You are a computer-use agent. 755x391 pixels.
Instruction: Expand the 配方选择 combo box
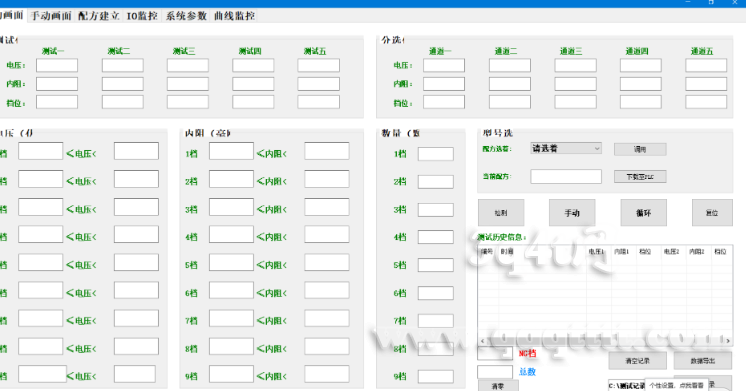pos(566,148)
